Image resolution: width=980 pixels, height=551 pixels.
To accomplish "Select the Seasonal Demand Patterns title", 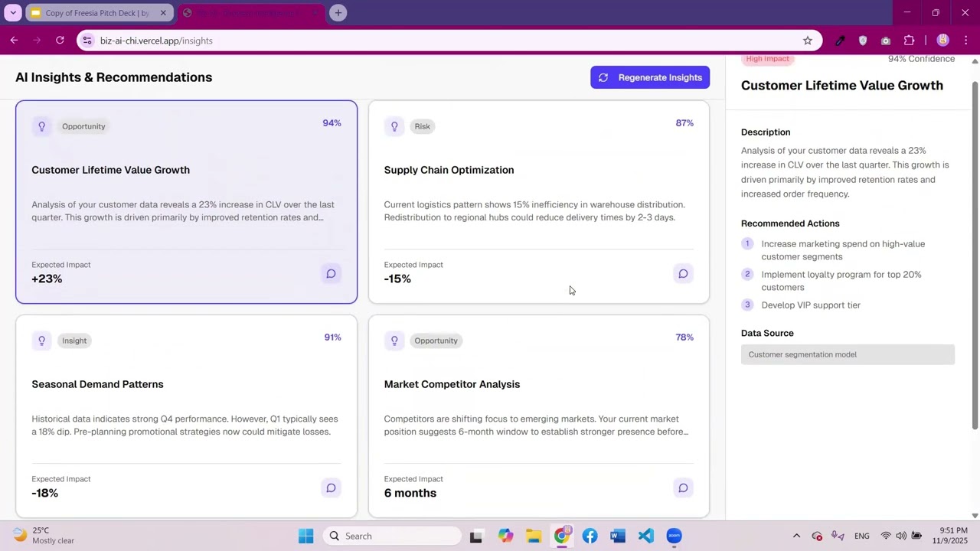I will pos(97,384).
